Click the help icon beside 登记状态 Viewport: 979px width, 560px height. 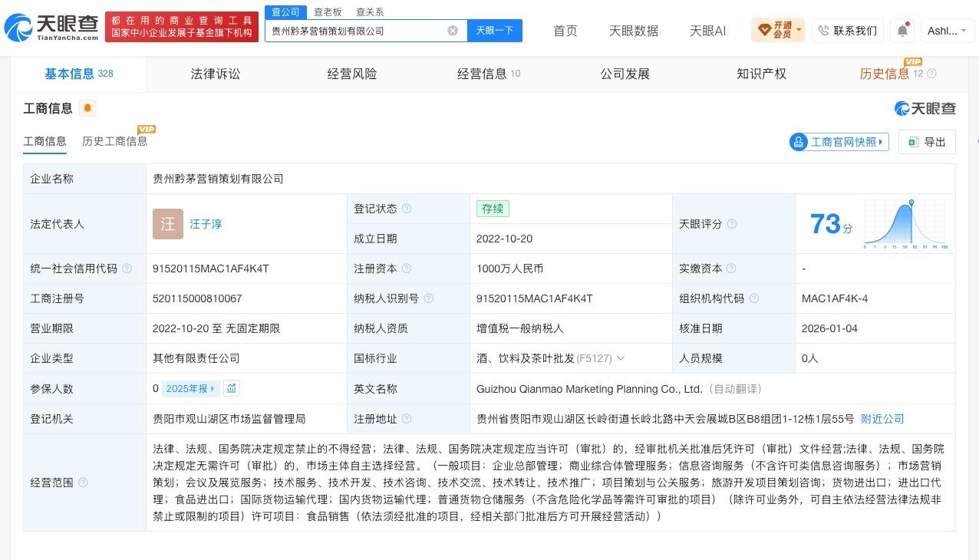point(407,209)
